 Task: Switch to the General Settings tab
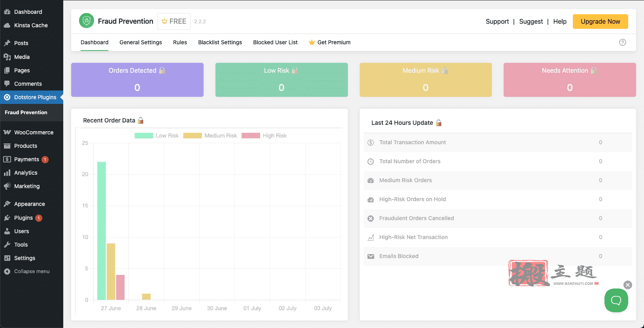click(141, 42)
